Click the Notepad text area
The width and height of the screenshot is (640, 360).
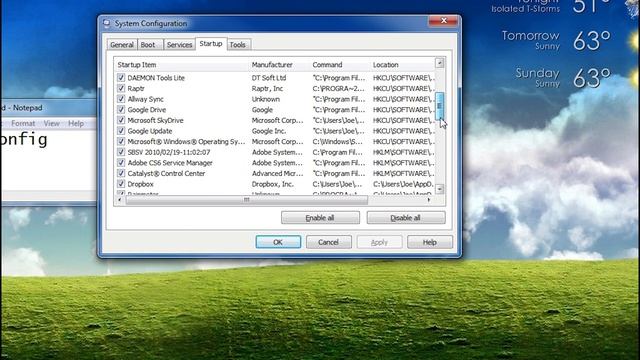pyautogui.click(x=49, y=160)
